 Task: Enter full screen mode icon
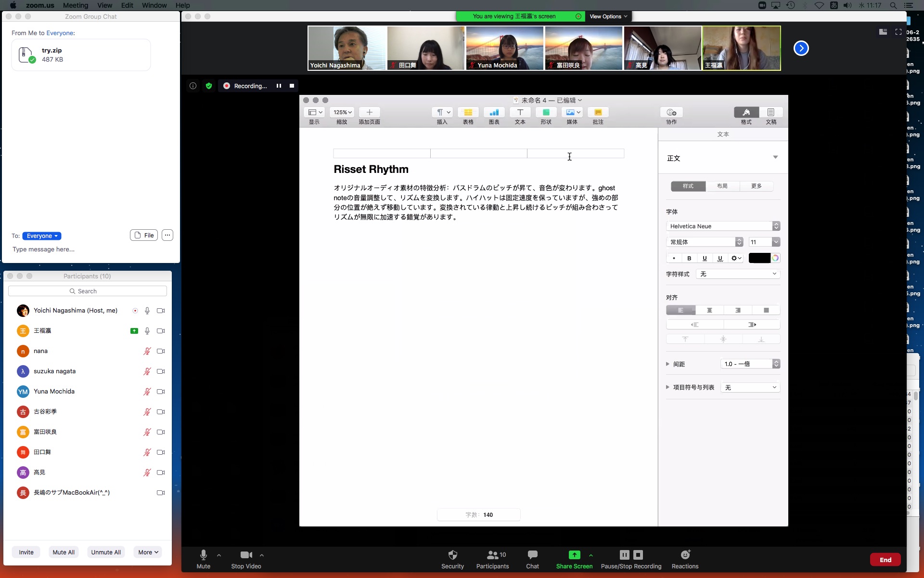click(898, 32)
